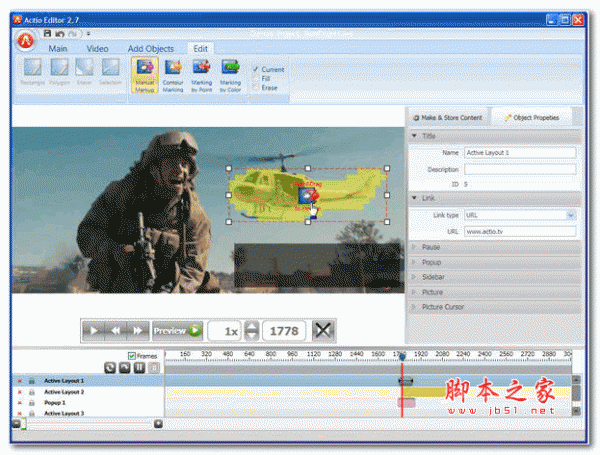
Task: Click the circular-arrows refresh timeline icon
Action: (110, 368)
